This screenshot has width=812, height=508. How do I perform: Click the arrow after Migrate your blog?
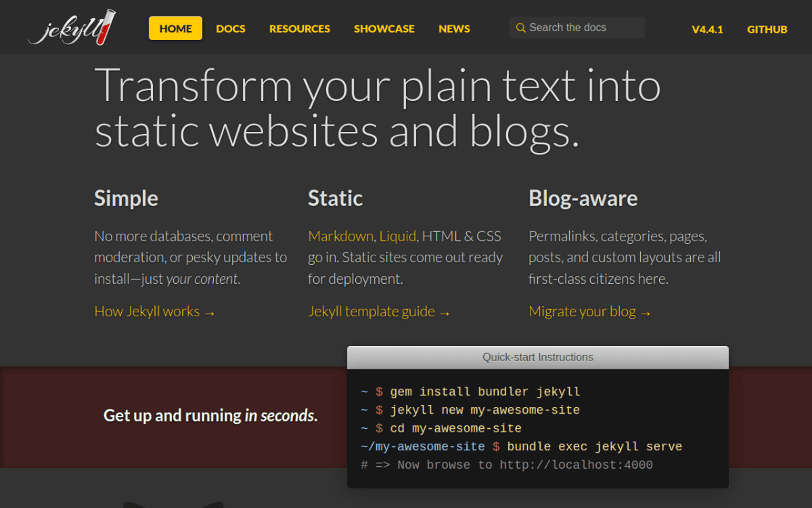[647, 312]
